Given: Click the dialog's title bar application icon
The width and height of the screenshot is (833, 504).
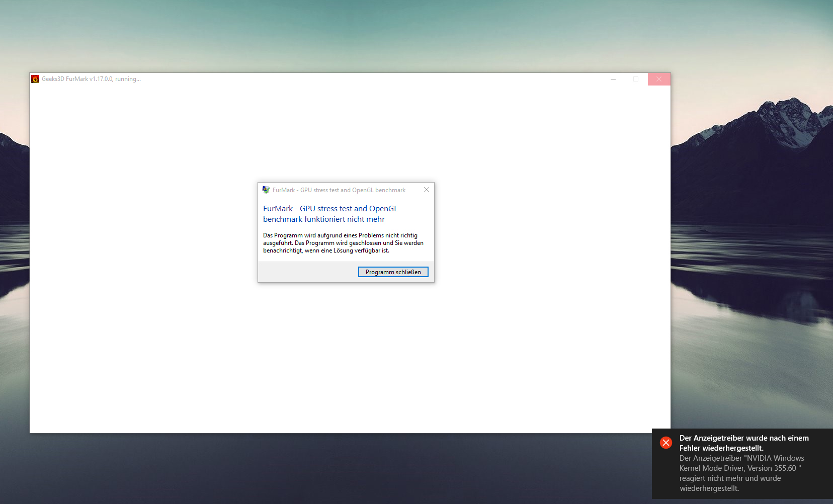Looking at the screenshot, I should click(266, 190).
